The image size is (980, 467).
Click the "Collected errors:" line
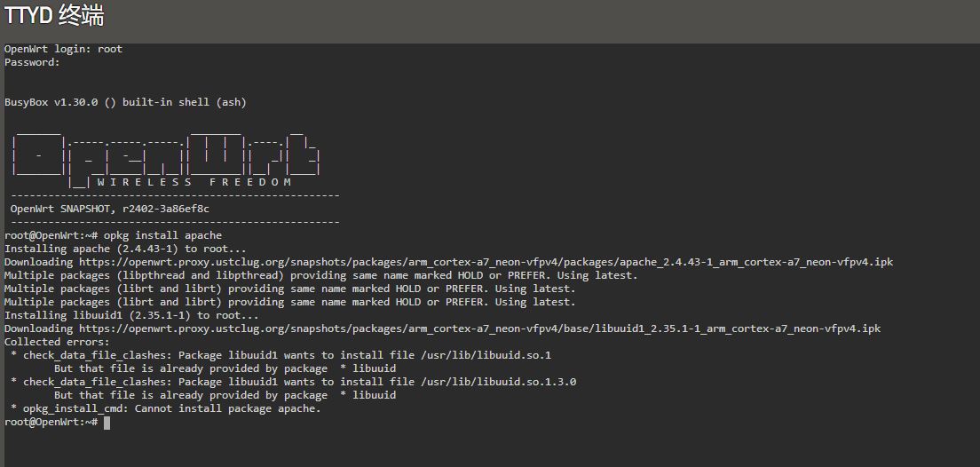point(57,342)
